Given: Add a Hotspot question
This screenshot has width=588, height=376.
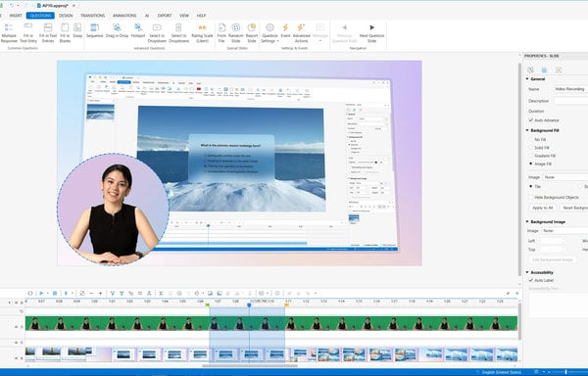Looking at the screenshot, I should (138, 30).
